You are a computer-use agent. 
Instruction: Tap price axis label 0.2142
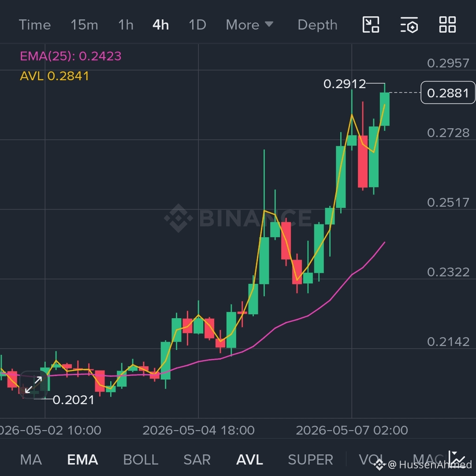click(x=448, y=342)
